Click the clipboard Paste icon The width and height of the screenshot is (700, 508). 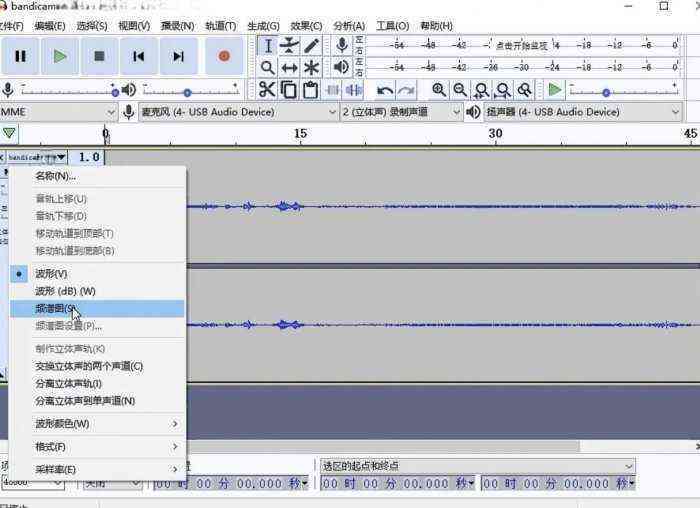[x=310, y=90]
